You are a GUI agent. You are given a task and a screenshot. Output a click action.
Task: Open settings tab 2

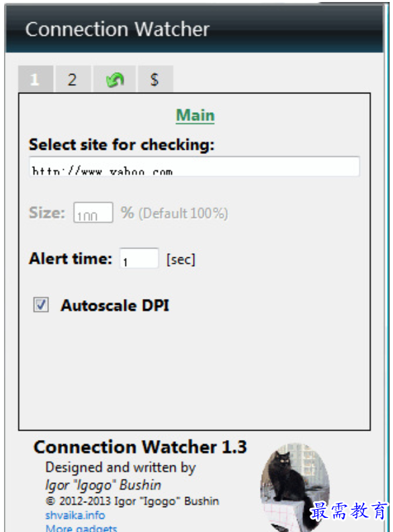coord(73,79)
